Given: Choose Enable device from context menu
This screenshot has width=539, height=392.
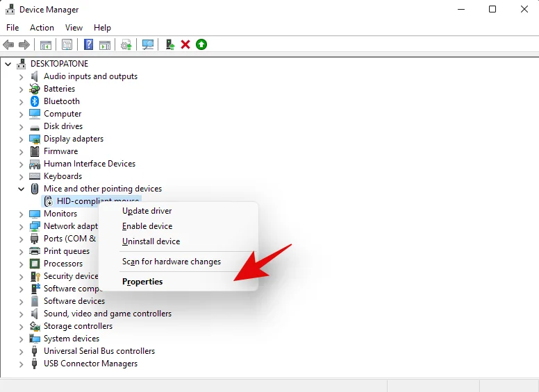Looking at the screenshot, I should coord(147,226).
